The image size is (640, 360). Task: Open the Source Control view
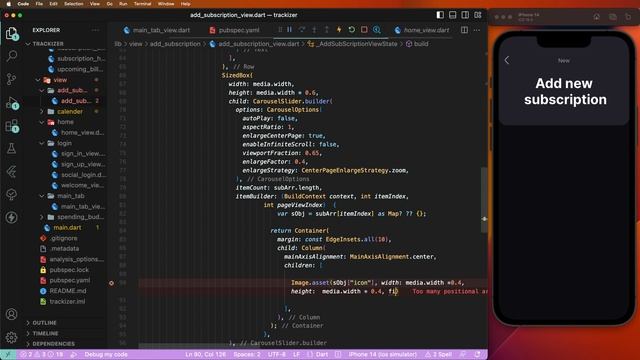click(12, 78)
